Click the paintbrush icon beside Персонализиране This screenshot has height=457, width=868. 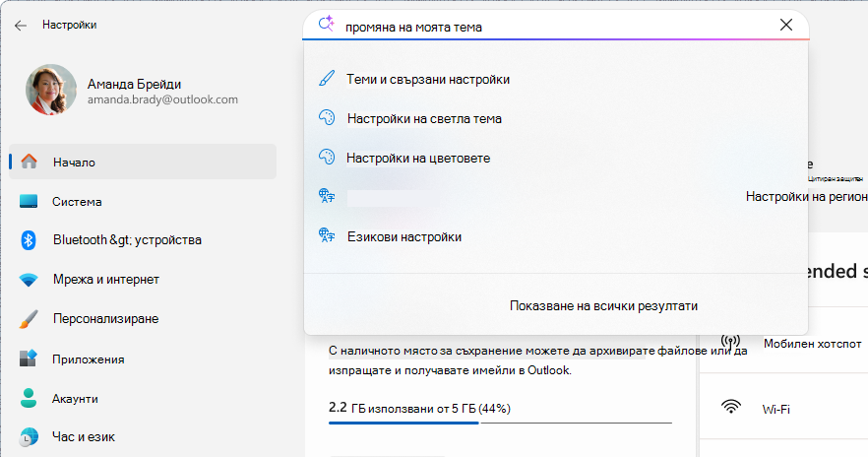pyautogui.click(x=29, y=319)
